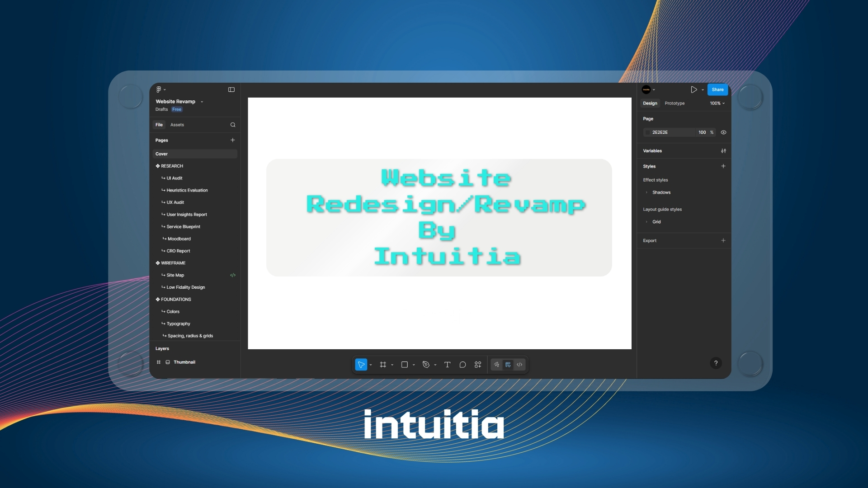Switch to the Prototype tab
868x488 pixels.
(675, 103)
